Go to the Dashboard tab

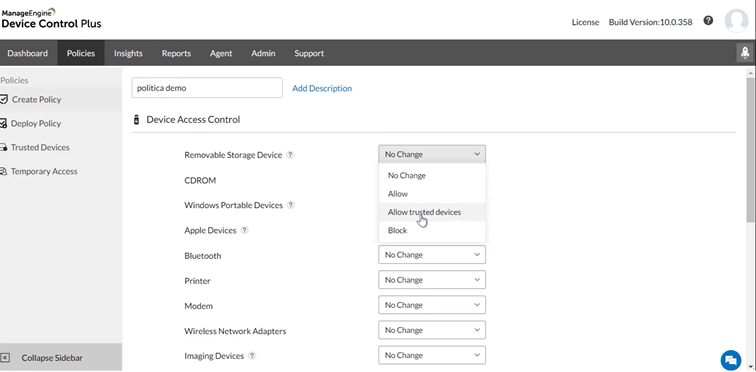27,53
